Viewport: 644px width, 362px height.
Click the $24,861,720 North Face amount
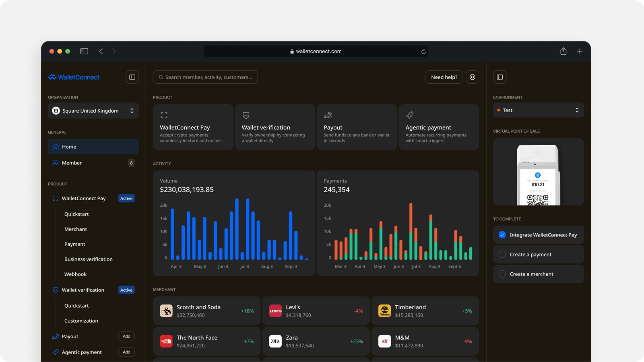click(191, 346)
